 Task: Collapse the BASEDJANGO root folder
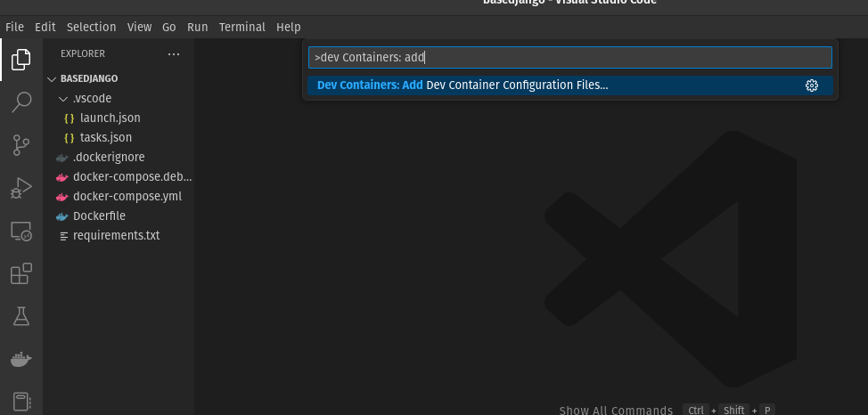point(52,79)
